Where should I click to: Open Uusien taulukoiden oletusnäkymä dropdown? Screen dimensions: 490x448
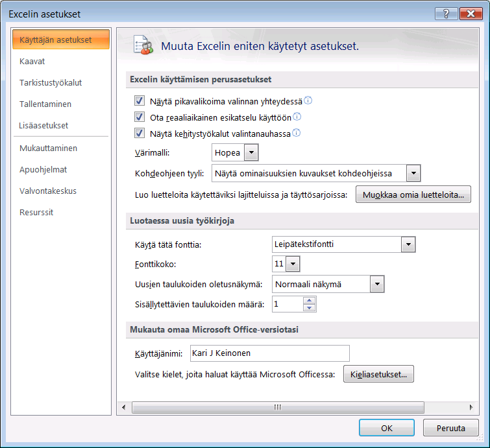pyautogui.click(x=377, y=284)
